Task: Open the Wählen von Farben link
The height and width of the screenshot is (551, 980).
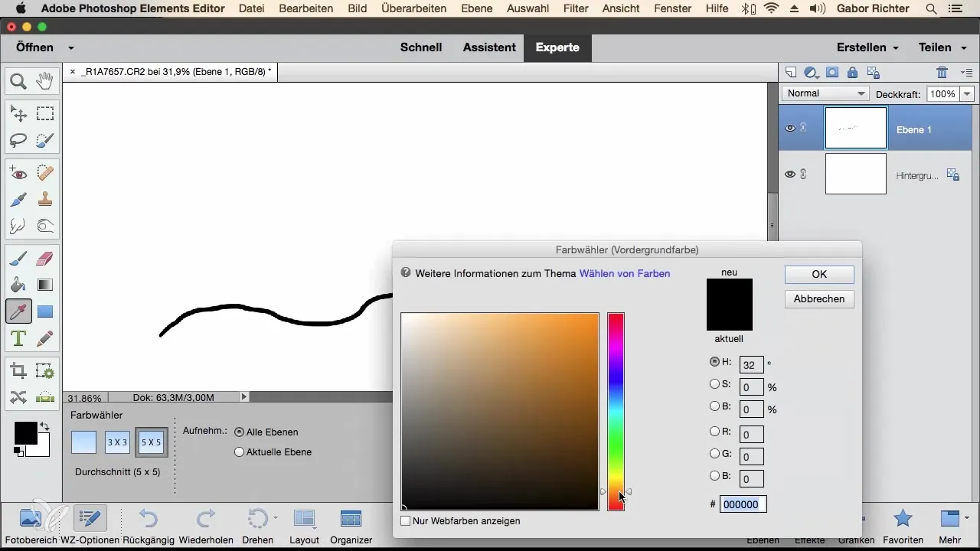Action: click(x=625, y=273)
